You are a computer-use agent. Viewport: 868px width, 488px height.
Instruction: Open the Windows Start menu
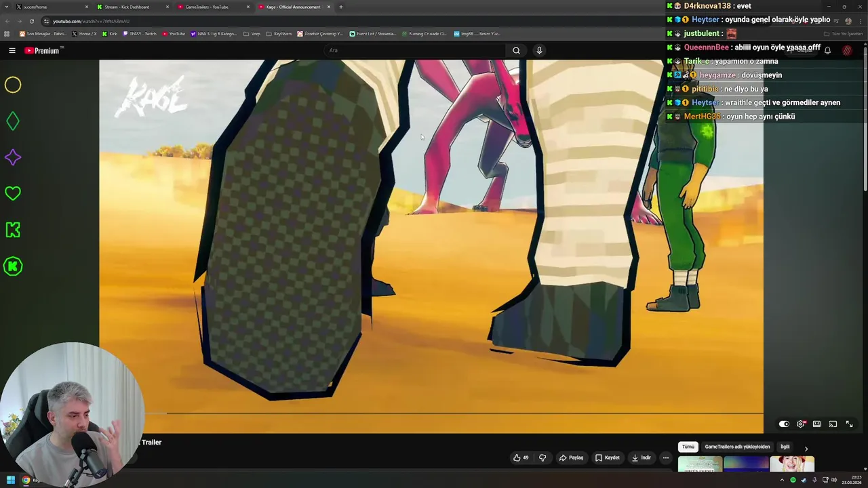[11, 480]
